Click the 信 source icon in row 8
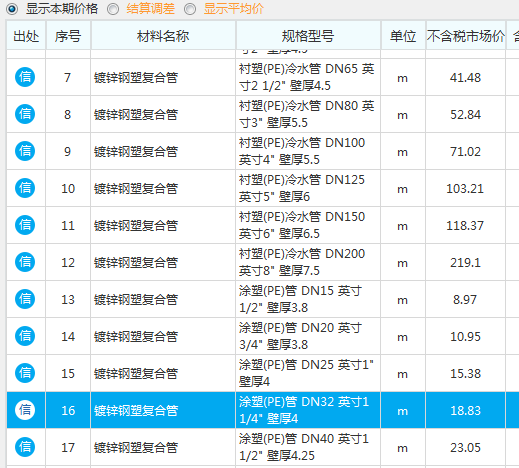 (25, 114)
